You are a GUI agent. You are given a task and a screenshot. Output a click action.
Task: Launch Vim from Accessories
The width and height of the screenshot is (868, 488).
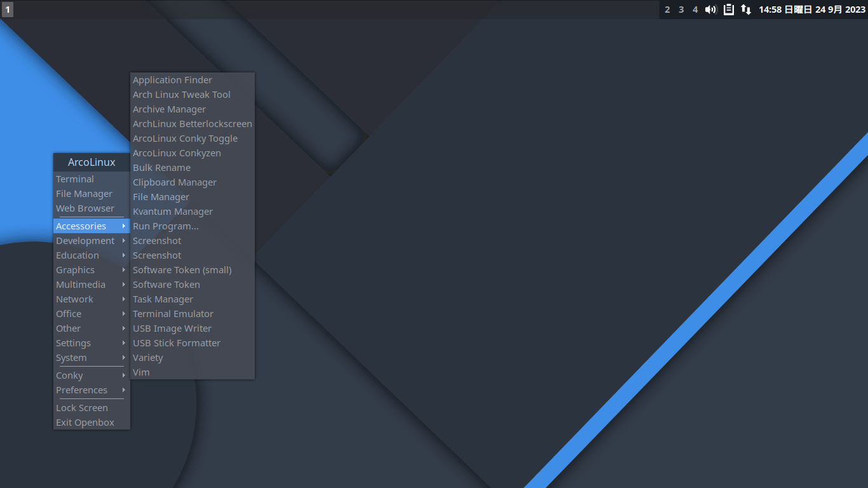(193, 372)
